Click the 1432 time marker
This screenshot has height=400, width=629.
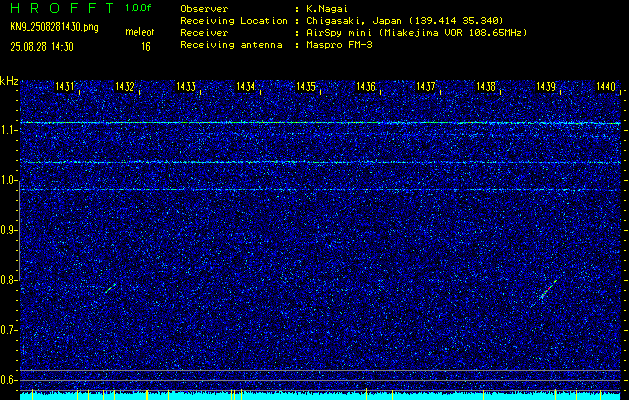pos(125,86)
